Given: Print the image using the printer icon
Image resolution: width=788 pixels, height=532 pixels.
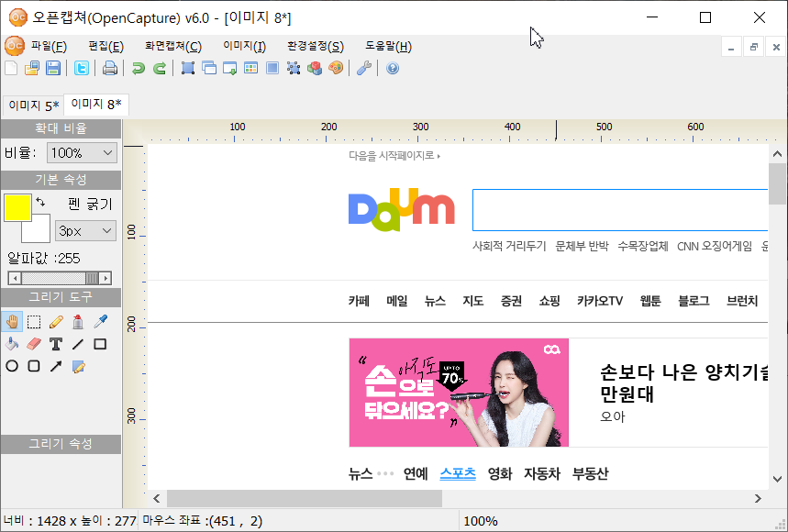Looking at the screenshot, I should (x=109, y=68).
